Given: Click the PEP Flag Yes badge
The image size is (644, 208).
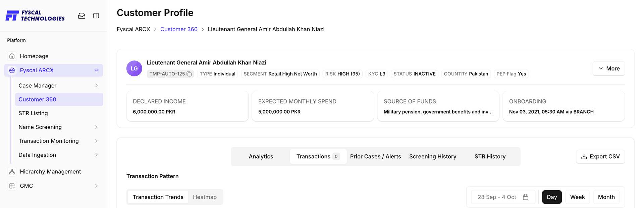Looking at the screenshot, I should [x=511, y=74].
